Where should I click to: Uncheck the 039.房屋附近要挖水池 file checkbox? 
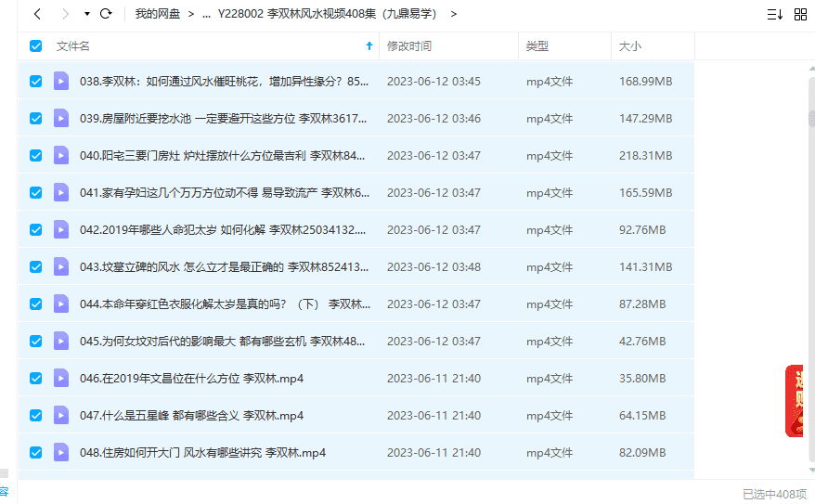click(36, 119)
